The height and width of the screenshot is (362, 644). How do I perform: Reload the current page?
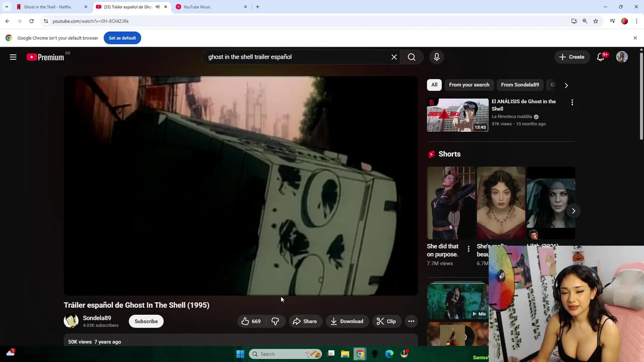click(x=31, y=21)
